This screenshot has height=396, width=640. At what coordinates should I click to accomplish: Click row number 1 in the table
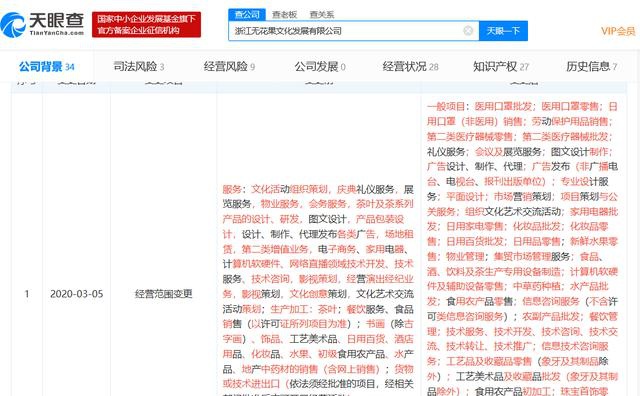(27, 294)
